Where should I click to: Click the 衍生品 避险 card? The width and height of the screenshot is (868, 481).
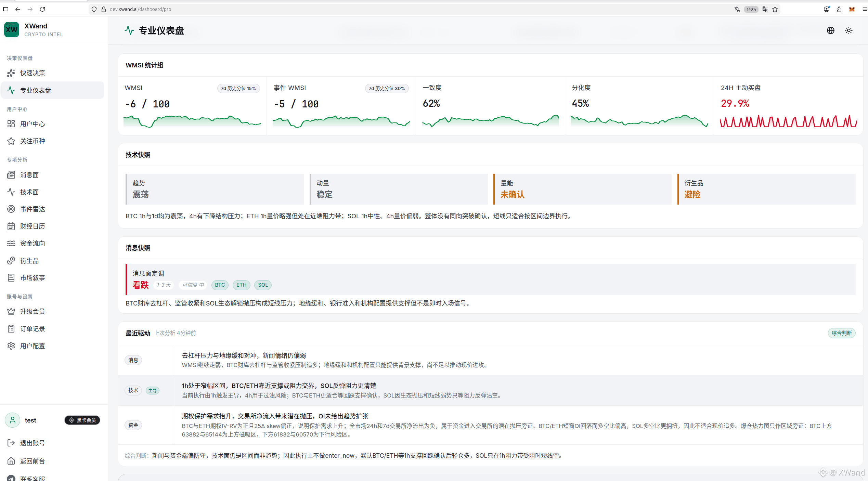click(766, 189)
